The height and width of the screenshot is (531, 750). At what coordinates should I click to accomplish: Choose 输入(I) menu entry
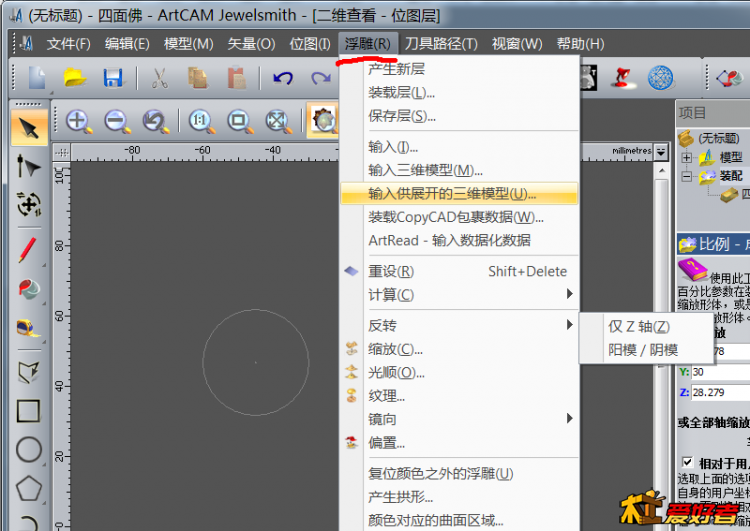pyautogui.click(x=459, y=146)
